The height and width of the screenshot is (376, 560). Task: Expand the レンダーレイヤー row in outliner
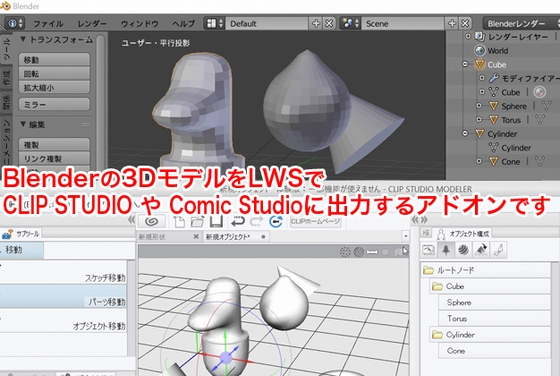click(468, 36)
